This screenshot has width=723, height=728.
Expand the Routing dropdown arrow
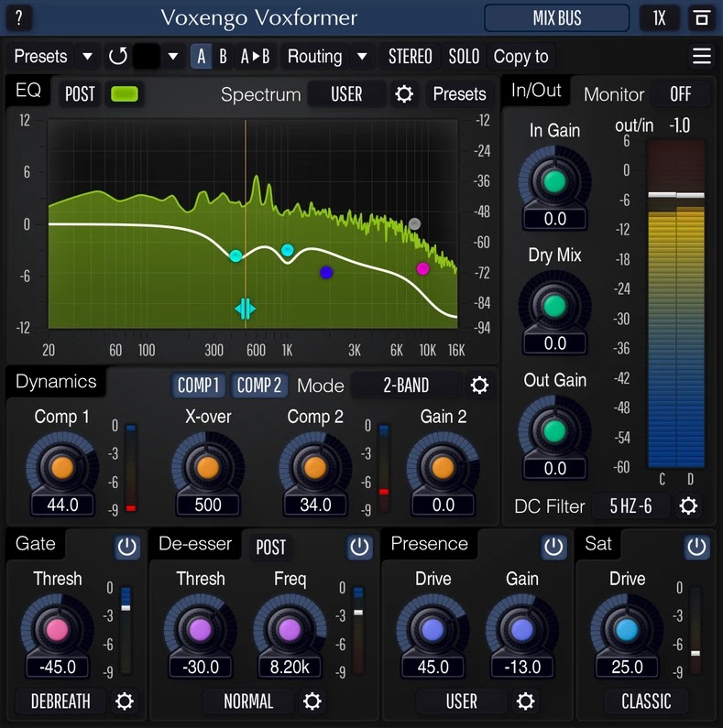click(x=362, y=57)
